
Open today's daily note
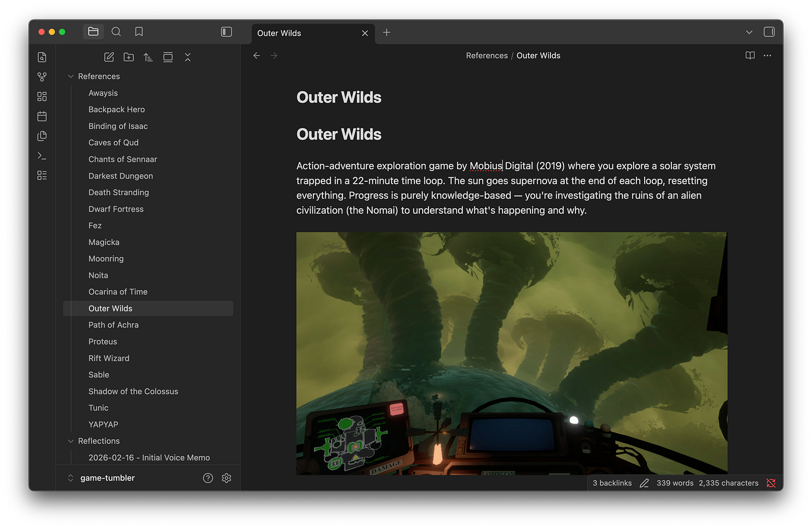pos(42,116)
